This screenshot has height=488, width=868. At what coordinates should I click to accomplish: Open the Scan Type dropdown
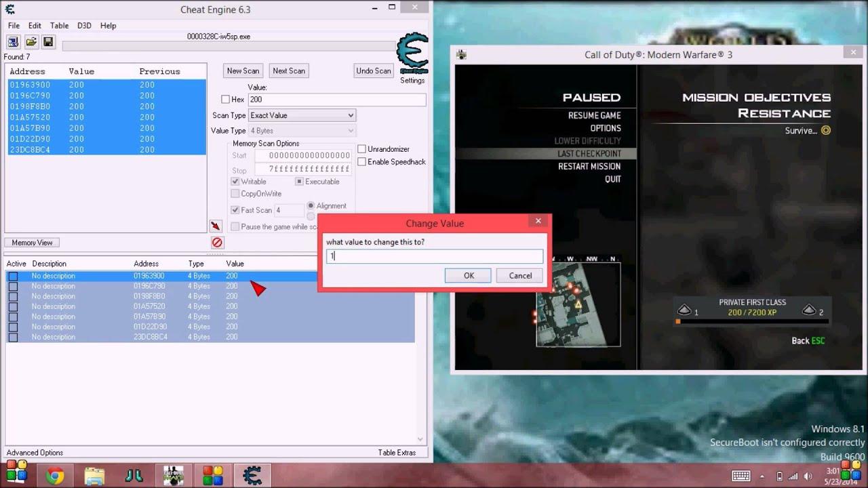[x=302, y=115]
